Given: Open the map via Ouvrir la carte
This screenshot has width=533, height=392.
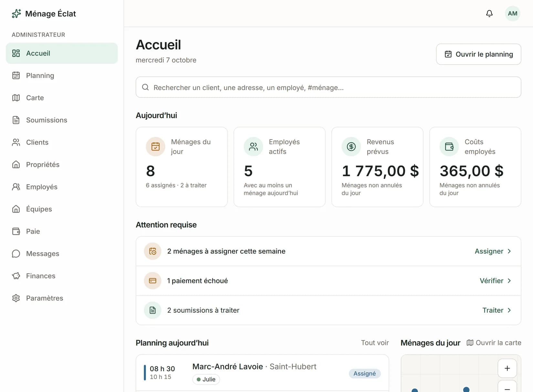Looking at the screenshot, I should [x=494, y=343].
